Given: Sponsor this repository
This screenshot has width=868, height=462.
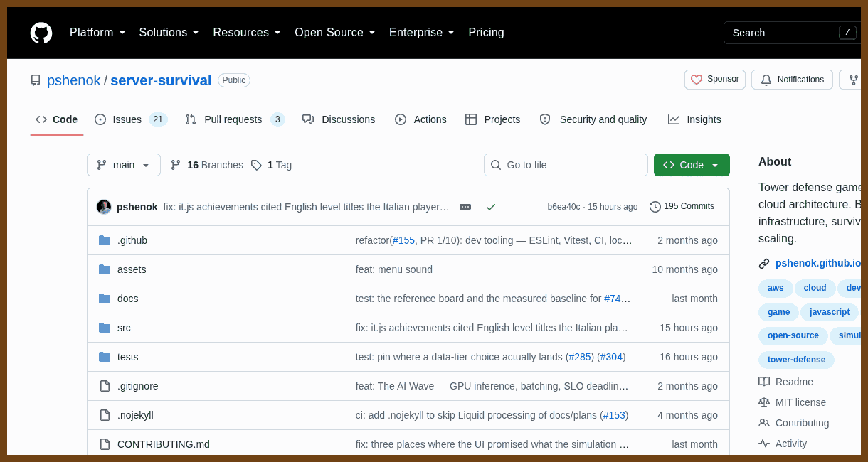Looking at the screenshot, I should click(715, 80).
